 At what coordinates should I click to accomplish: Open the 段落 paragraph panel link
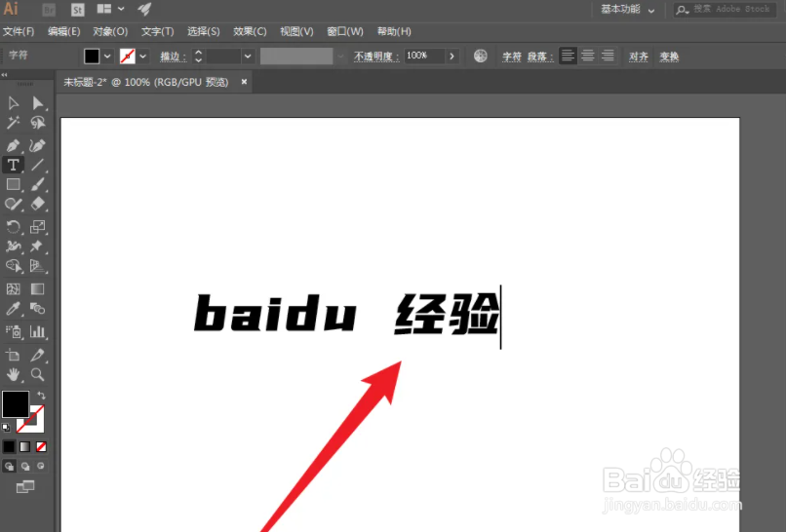pyautogui.click(x=539, y=57)
